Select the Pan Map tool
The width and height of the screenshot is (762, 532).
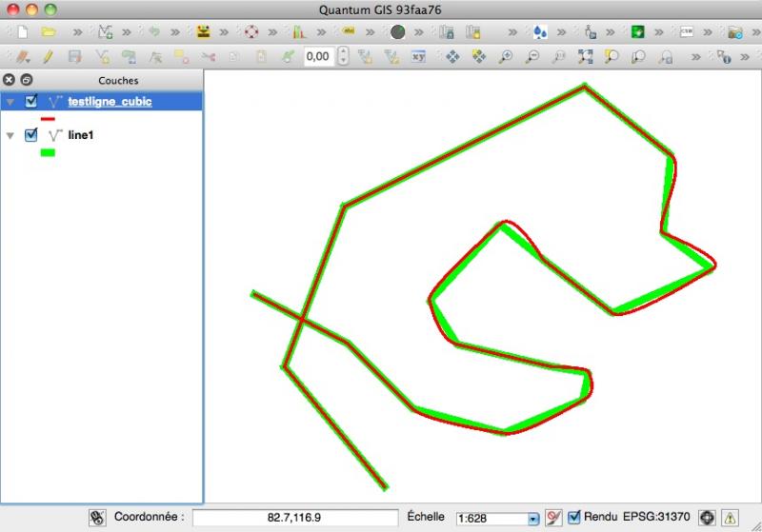452,57
